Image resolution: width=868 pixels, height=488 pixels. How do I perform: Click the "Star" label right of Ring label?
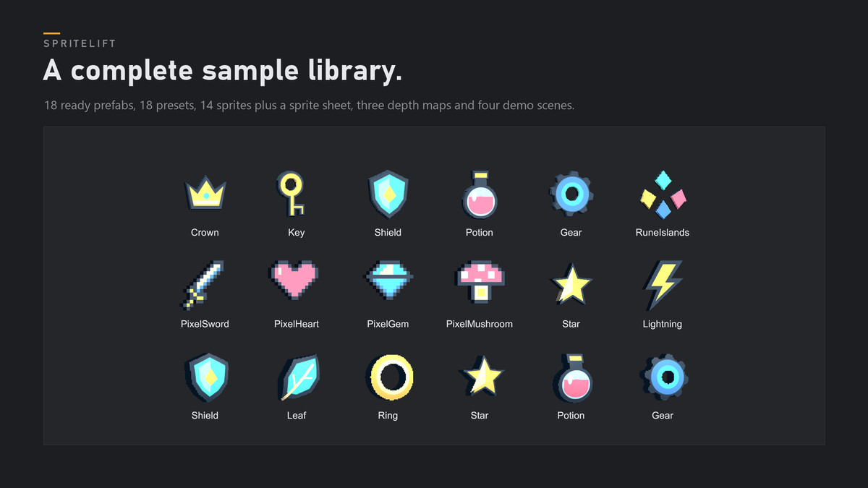[x=480, y=416]
